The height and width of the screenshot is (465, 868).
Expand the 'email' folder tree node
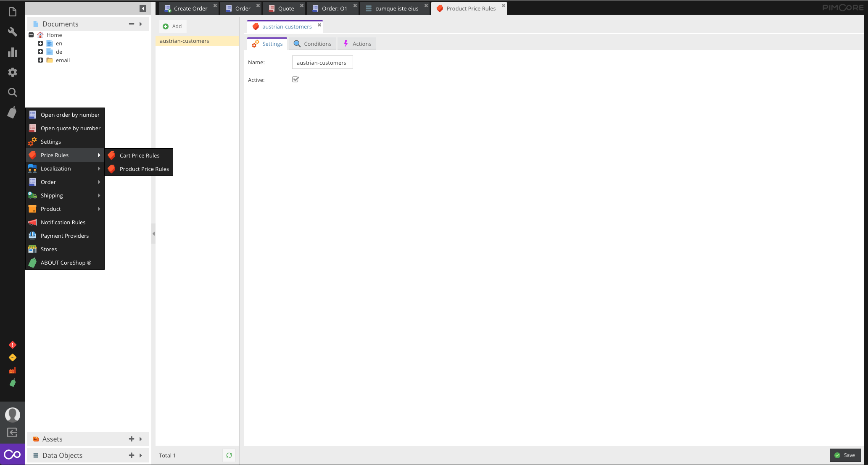40,60
